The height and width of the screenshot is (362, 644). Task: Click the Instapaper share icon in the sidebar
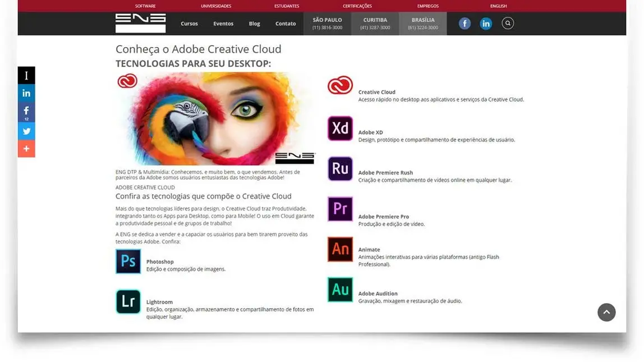click(x=26, y=75)
